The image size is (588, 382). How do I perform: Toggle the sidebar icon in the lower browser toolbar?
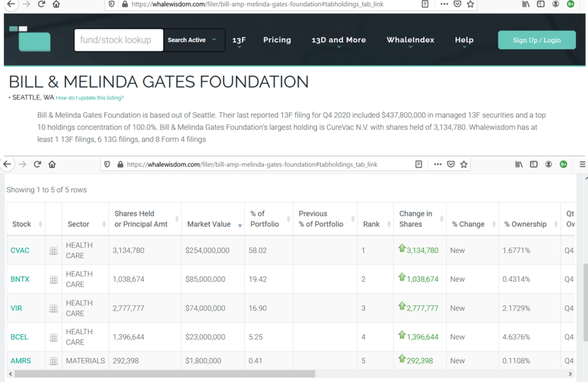[x=534, y=164]
